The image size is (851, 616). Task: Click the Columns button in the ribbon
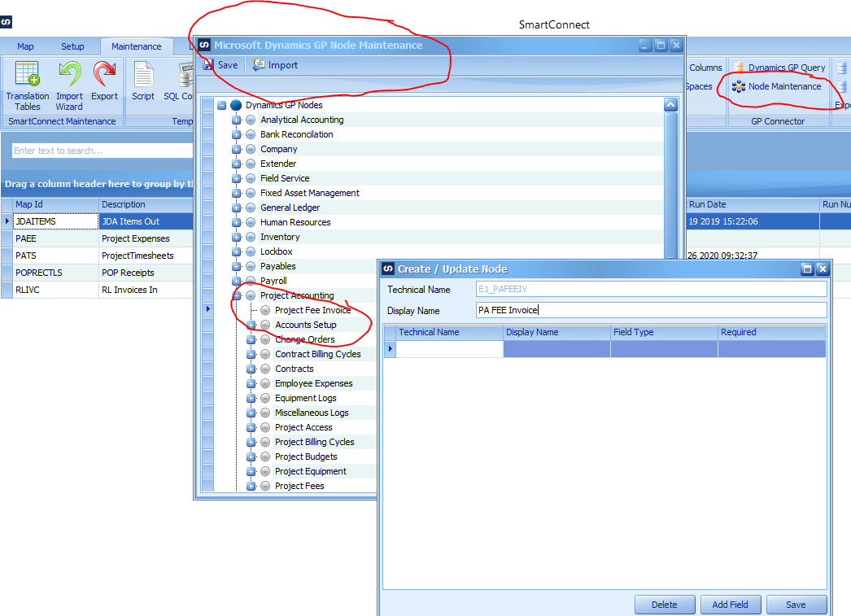click(x=705, y=68)
